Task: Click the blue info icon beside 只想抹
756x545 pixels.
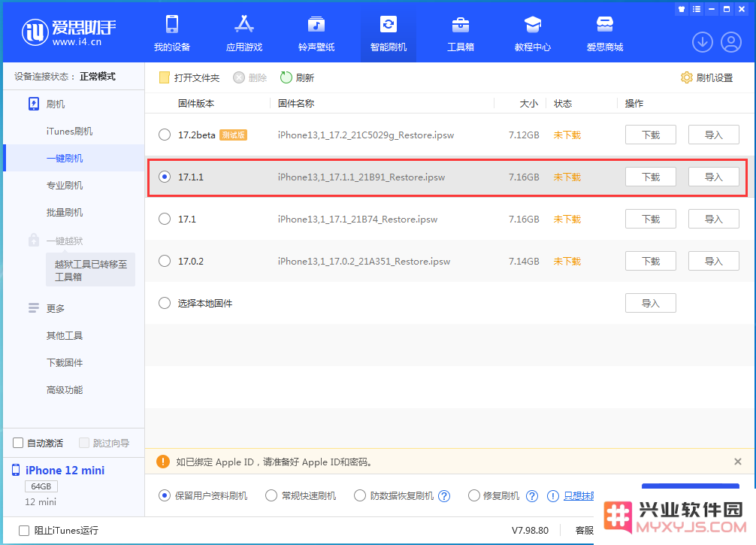Action: [x=553, y=496]
